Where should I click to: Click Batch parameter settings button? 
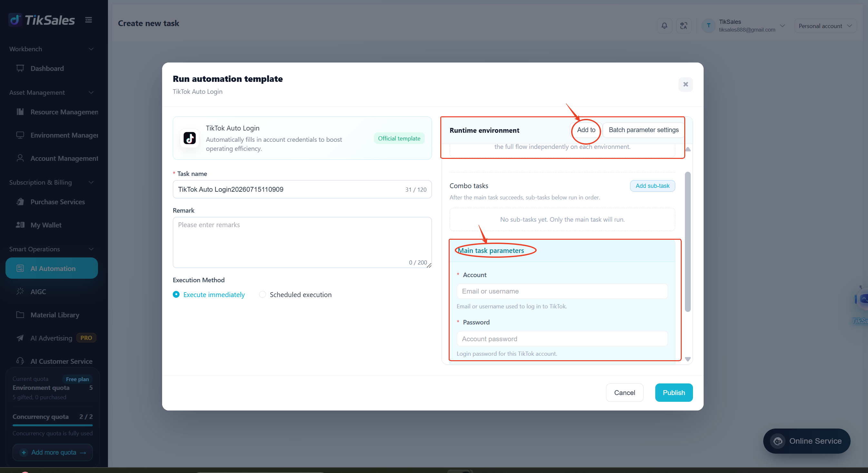[x=644, y=130]
